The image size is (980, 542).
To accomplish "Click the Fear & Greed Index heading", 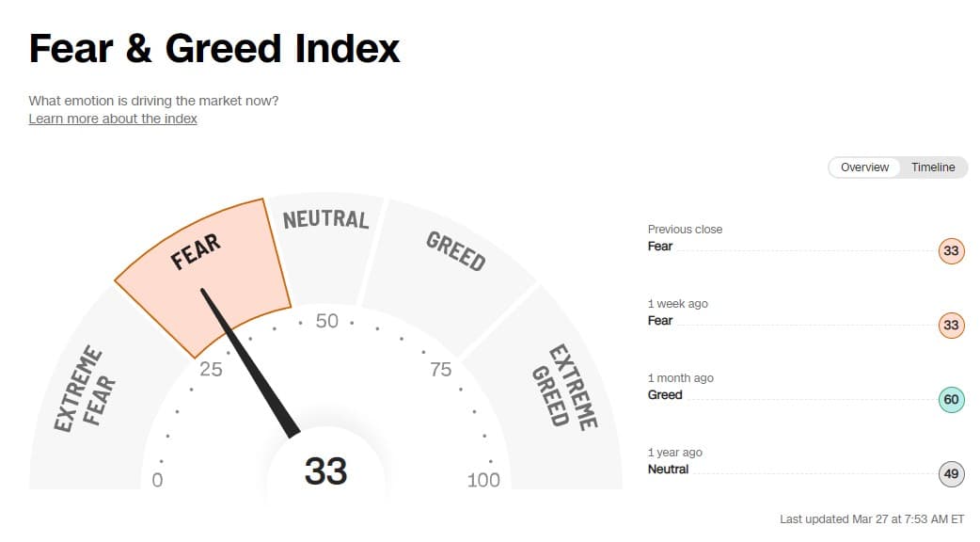I will (214, 49).
